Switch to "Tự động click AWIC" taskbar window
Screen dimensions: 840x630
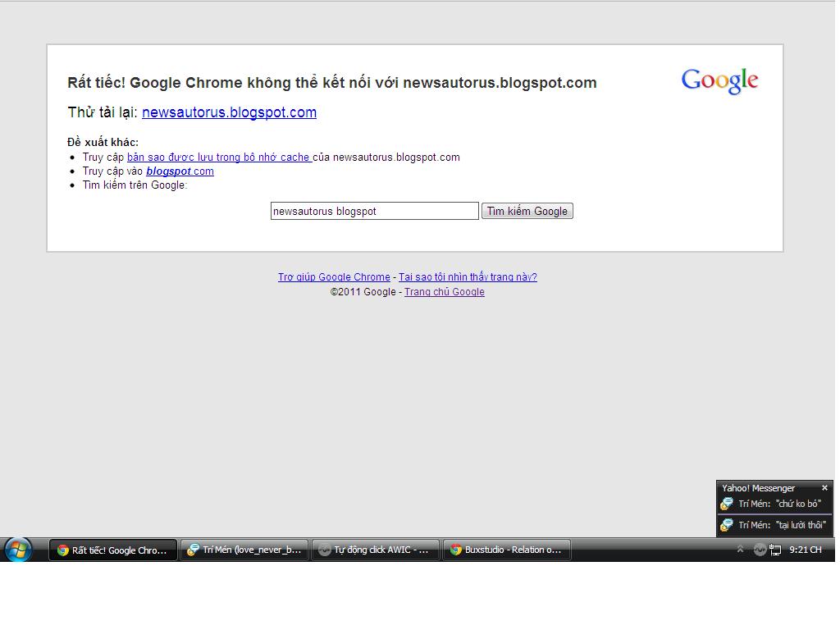[375, 550]
